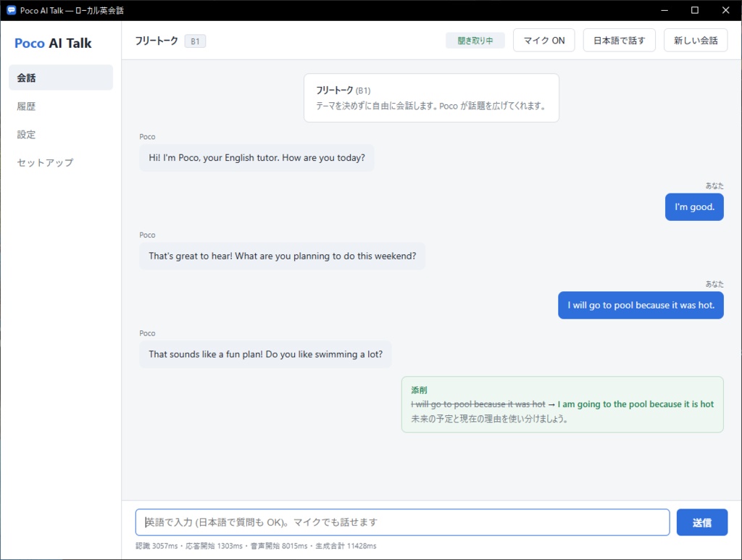The image size is (742, 560).
Task: Maximize the Poco AI Talk window
Action: [695, 10]
